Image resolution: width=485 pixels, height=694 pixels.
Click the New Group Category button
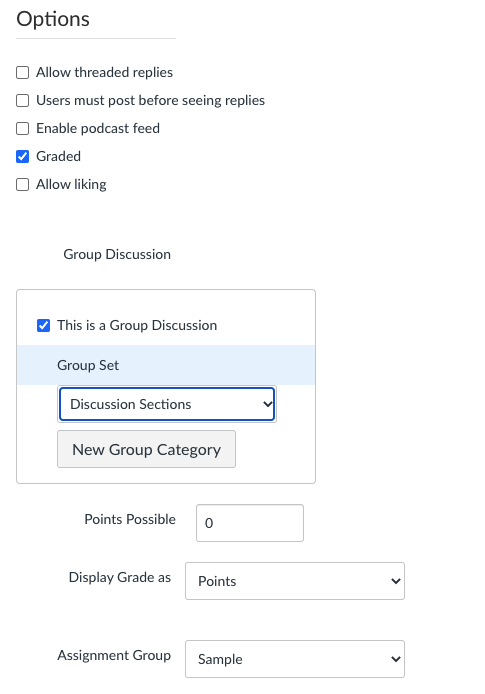(x=146, y=449)
